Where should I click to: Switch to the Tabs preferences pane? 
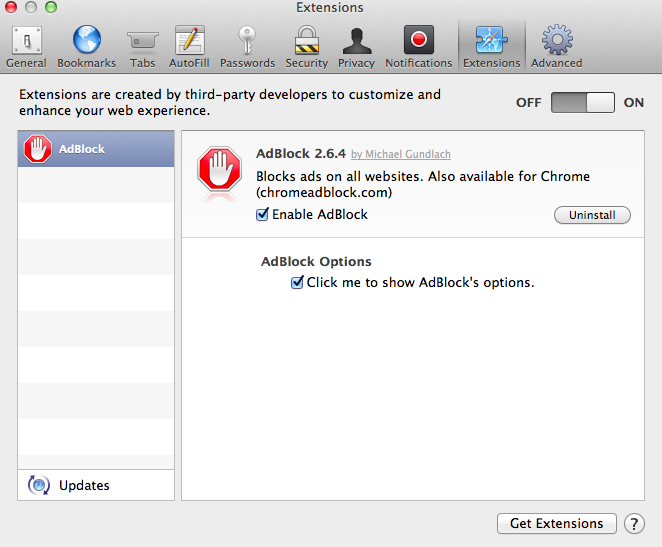click(x=142, y=46)
